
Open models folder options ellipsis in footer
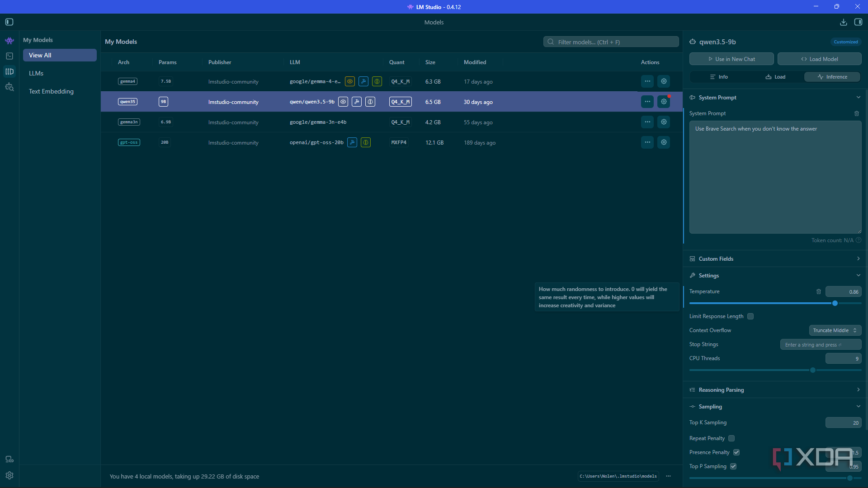pyautogui.click(x=668, y=476)
